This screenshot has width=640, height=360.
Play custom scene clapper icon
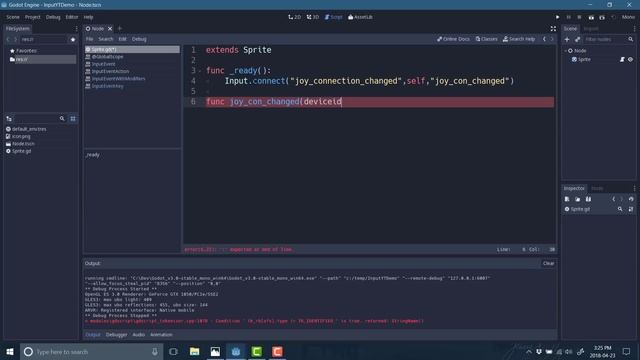click(x=602, y=17)
